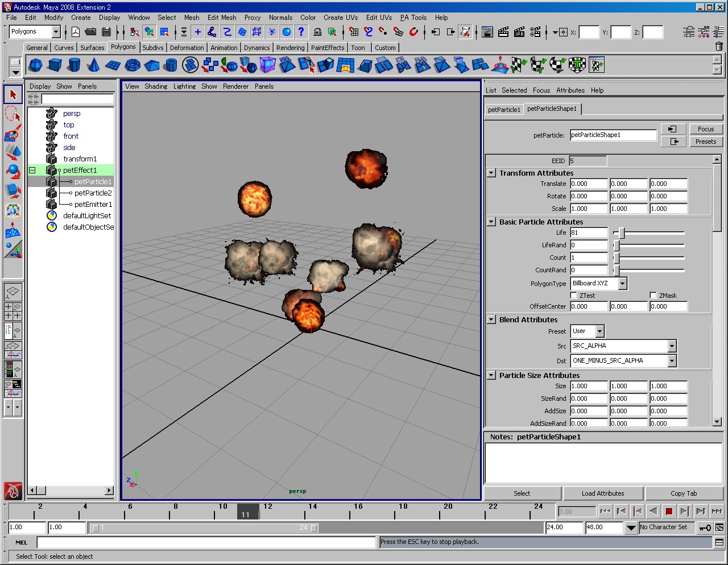Image resolution: width=728 pixels, height=565 pixels.
Task: Choose the Lasso select tool
Action: click(13, 114)
